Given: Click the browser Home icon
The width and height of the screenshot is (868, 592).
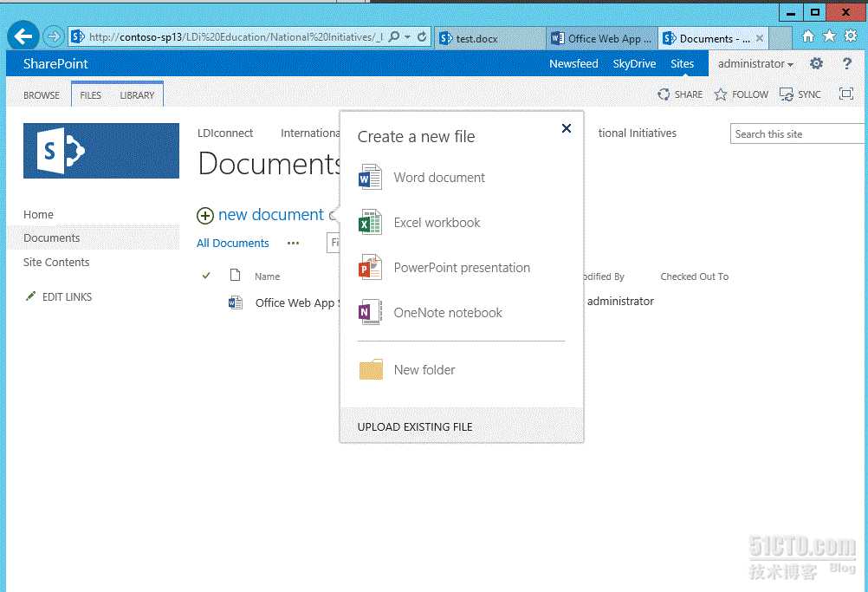Looking at the screenshot, I should [808, 36].
